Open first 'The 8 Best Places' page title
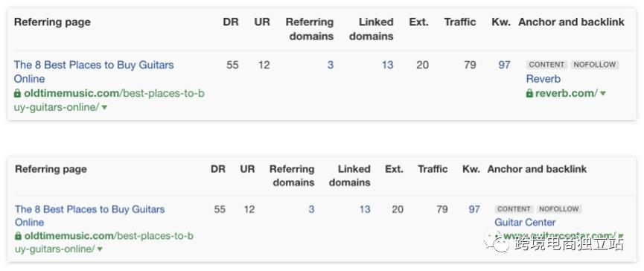This screenshot has height=271, width=644. pos(94,71)
